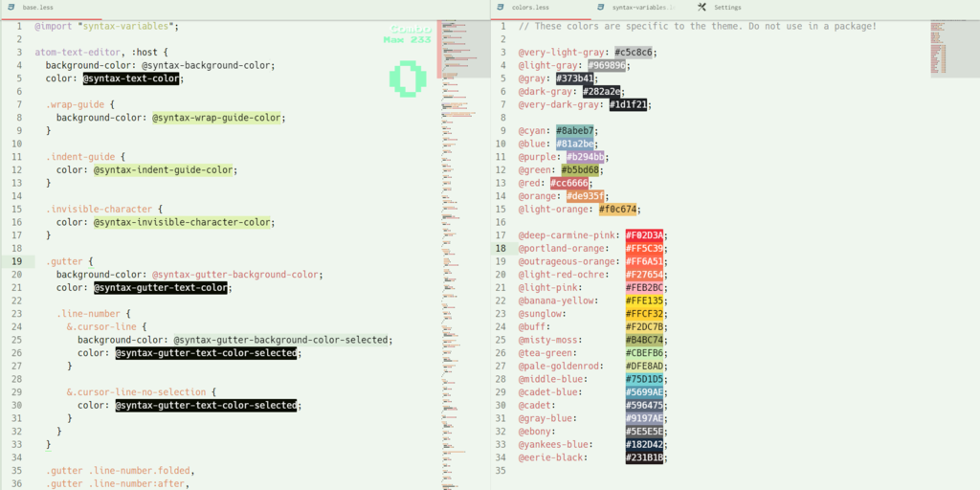Click the #FFCF32 sunglow swatch
This screenshot has width=980, height=490.
(644, 314)
